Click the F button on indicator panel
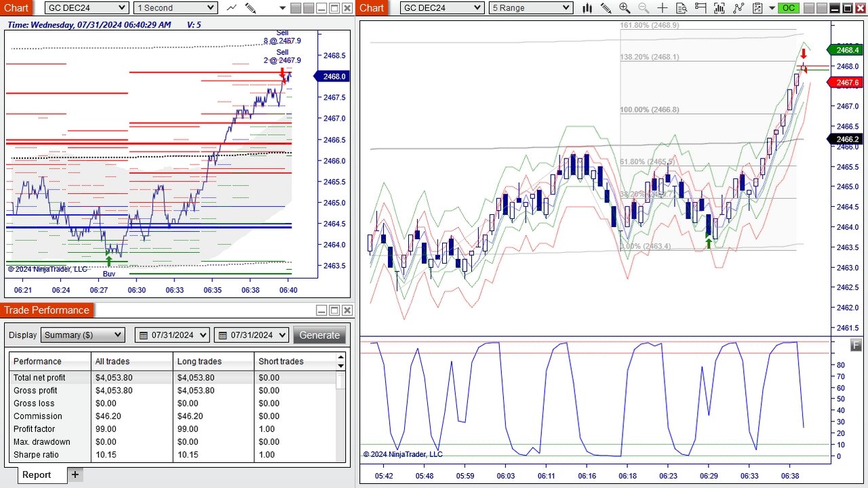Screen dimensions: 868x488 857,345
